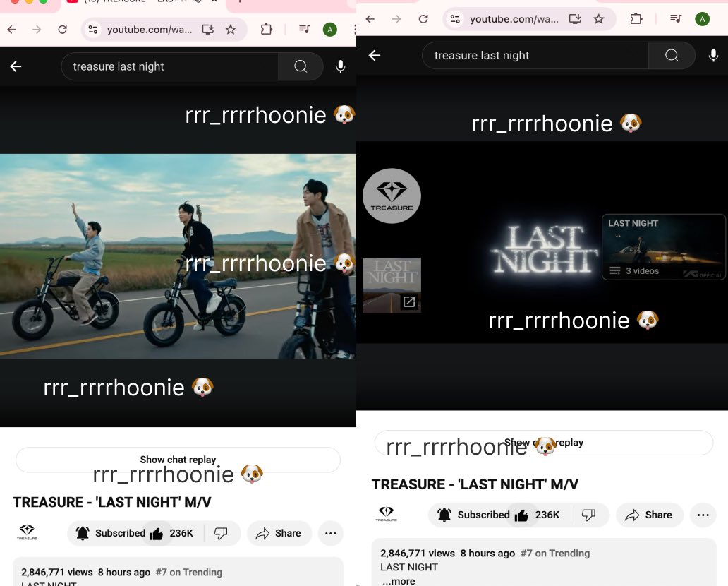The width and height of the screenshot is (728, 586).
Task: Click the video player in left window
Action: click(178, 256)
